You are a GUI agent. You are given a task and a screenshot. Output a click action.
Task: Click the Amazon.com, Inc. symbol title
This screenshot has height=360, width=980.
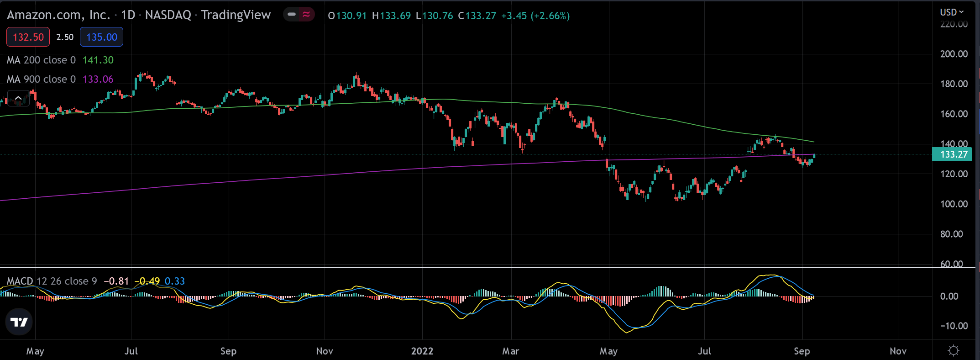pyautogui.click(x=58, y=15)
